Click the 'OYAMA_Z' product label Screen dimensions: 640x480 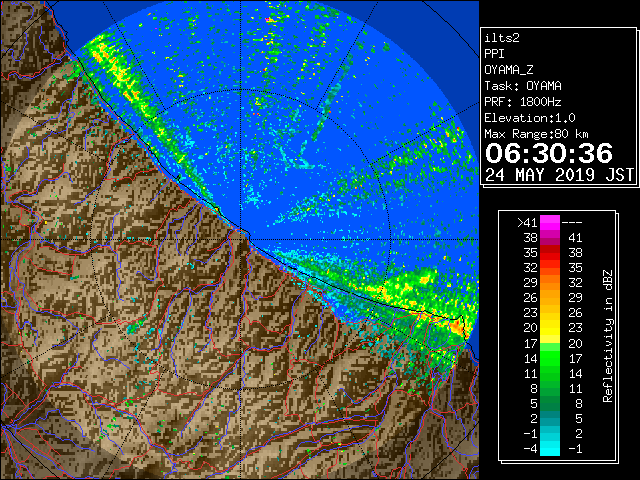(x=509, y=70)
